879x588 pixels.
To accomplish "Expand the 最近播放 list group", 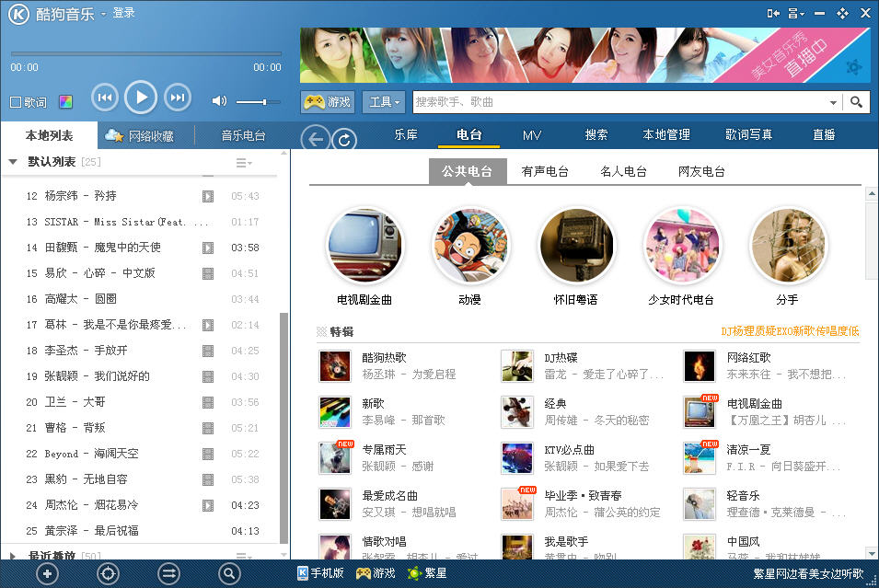I will coord(13,556).
